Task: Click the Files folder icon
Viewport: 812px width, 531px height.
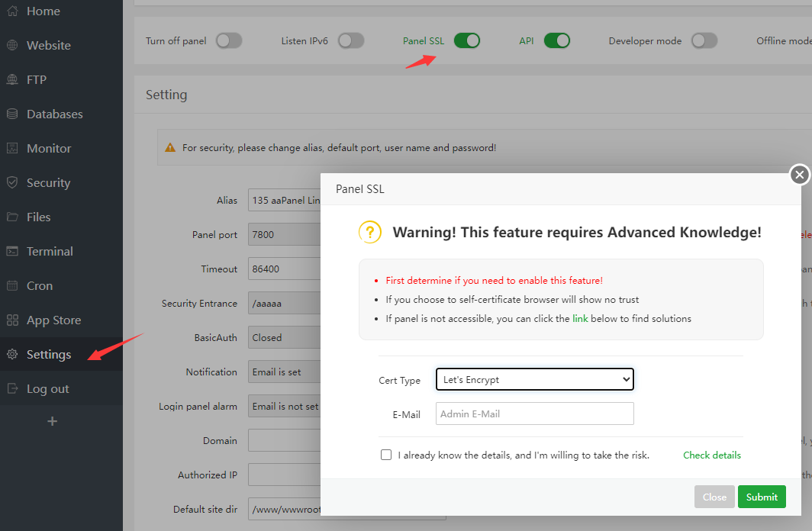Action: click(x=12, y=217)
